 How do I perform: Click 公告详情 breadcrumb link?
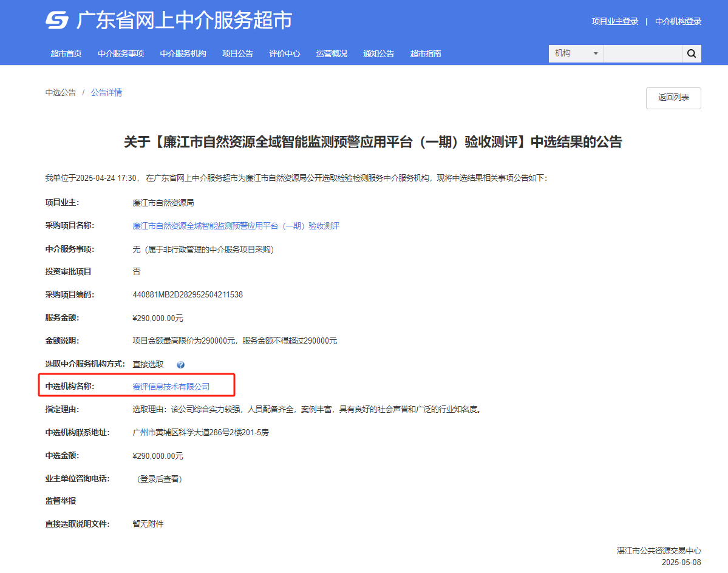(x=106, y=92)
